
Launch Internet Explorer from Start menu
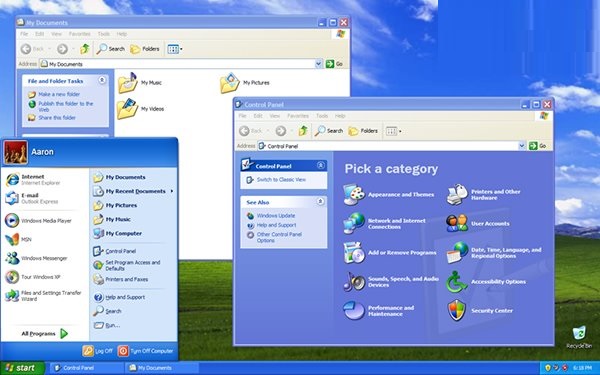(x=33, y=179)
